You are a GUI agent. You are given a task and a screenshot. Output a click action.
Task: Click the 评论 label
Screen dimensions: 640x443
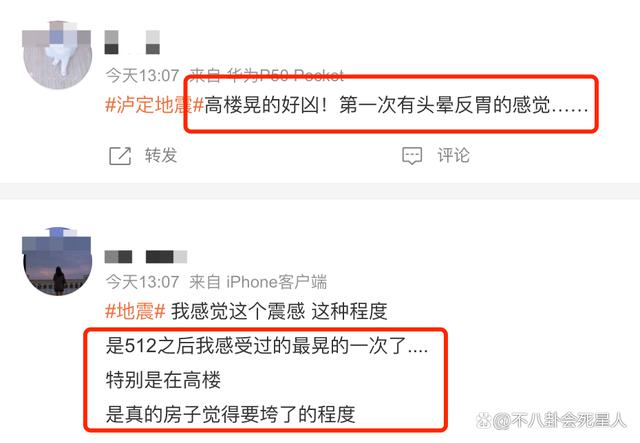click(x=453, y=156)
